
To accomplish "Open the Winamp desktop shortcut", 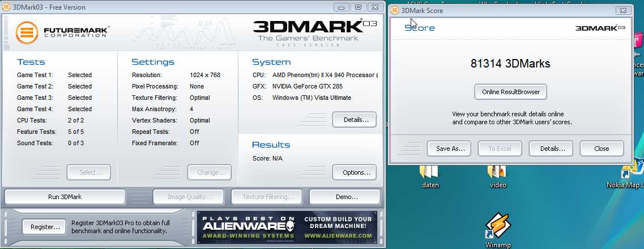I will [498, 230].
